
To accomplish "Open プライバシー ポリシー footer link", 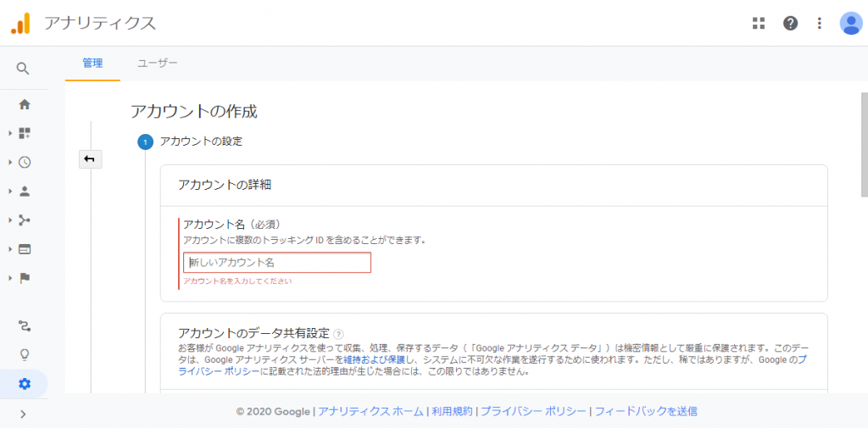I will click(x=533, y=411).
